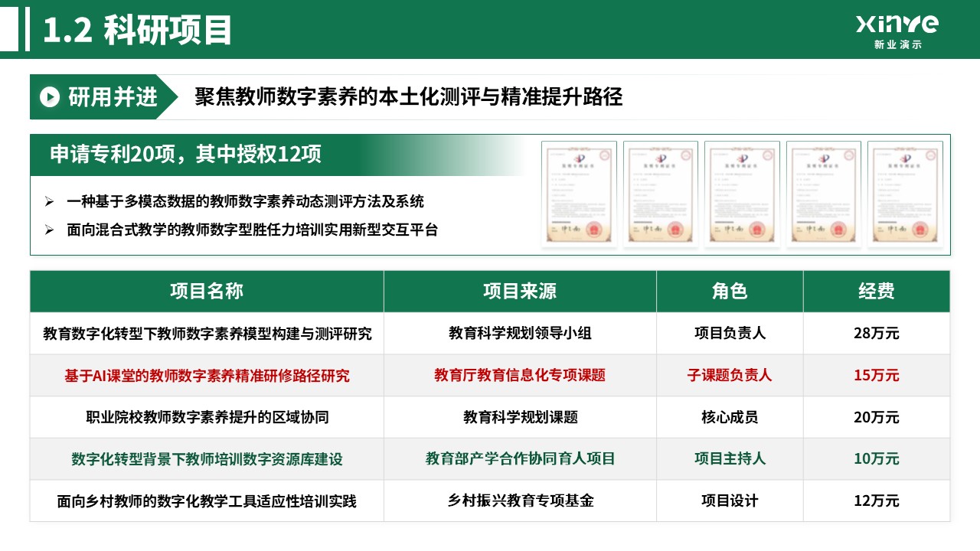Click the 项目设计 role cell
The image size is (980, 551).
coord(730,501)
